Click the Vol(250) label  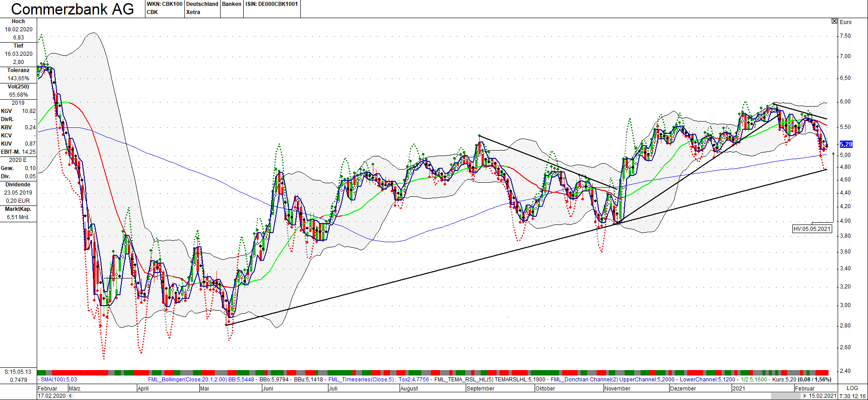click(x=18, y=87)
